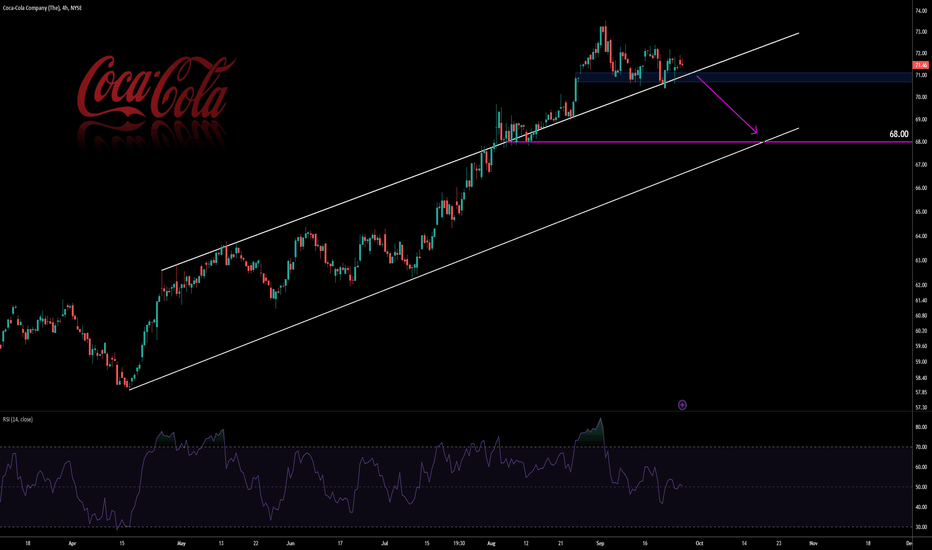Click the 30.00 label on the RSI scale
932x550 pixels.
point(921,527)
